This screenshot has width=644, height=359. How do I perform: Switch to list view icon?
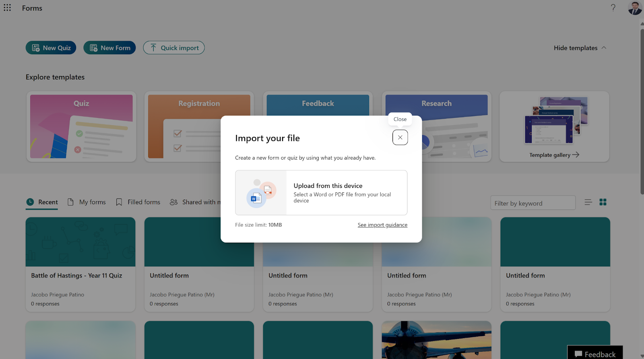pyautogui.click(x=588, y=202)
